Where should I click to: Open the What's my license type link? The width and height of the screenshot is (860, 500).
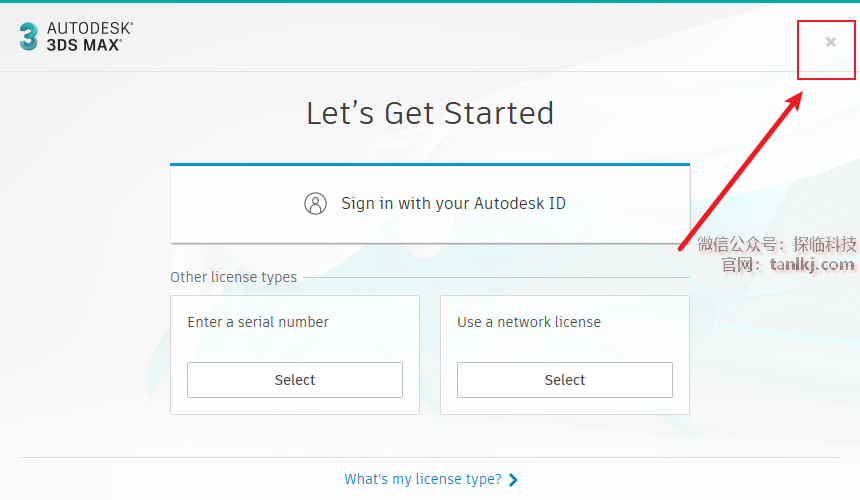423,479
